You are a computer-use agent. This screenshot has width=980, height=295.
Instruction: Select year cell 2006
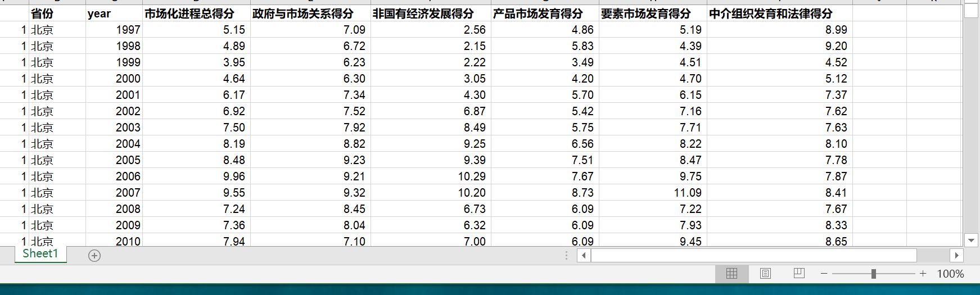(x=114, y=176)
